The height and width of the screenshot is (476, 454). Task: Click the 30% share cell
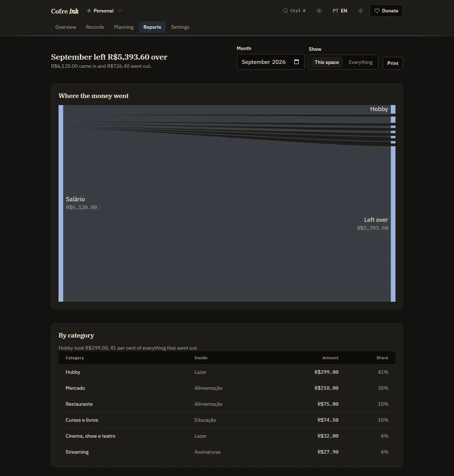tap(383, 388)
